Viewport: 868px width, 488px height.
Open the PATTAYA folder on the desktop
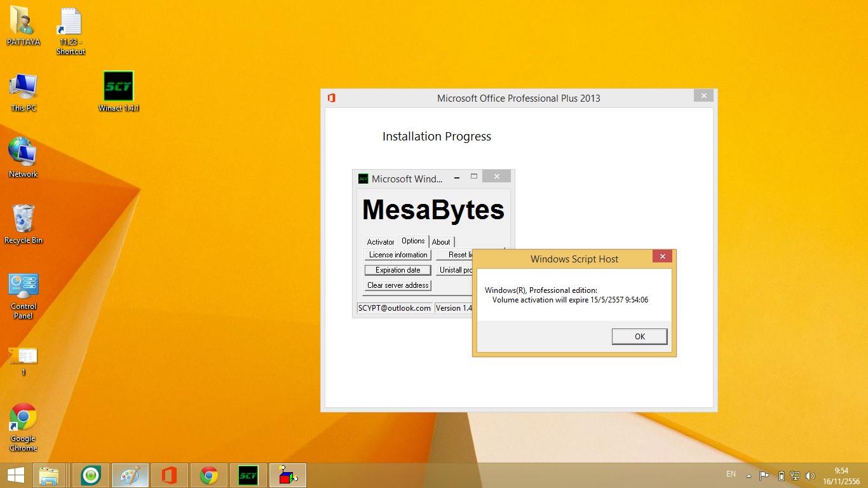click(x=24, y=25)
